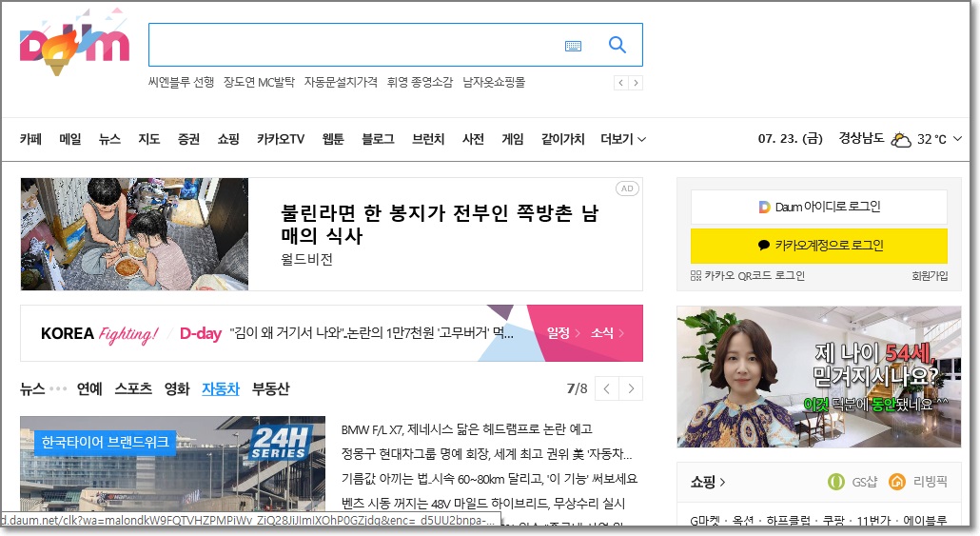This screenshot has width=980, height=536.
Task: Click the magnifying glass search button
Action: [617, 45]
